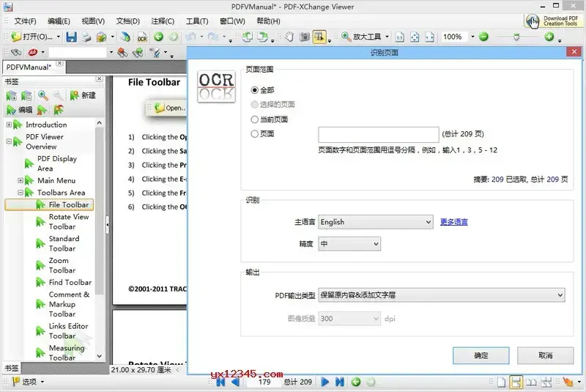Screen dimensions: 586x392
Task: Click the 更多语言 link
Action: (x=453, y=222)
